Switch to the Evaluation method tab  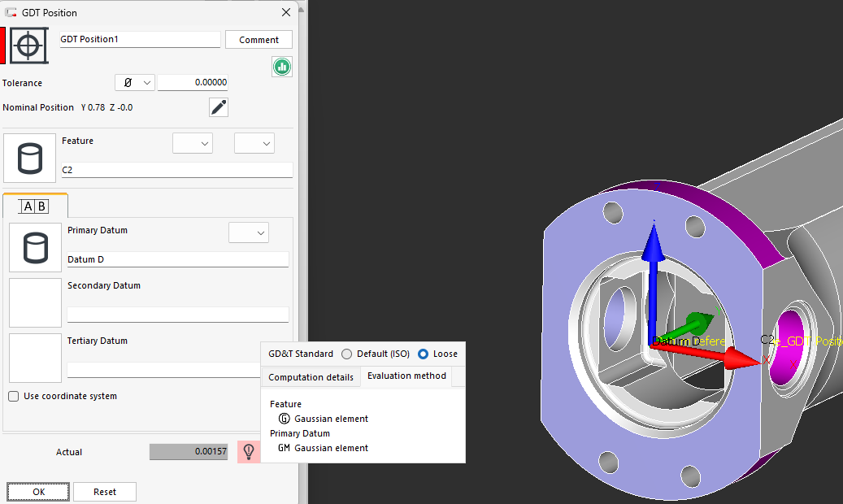click(x=406, y=376)
